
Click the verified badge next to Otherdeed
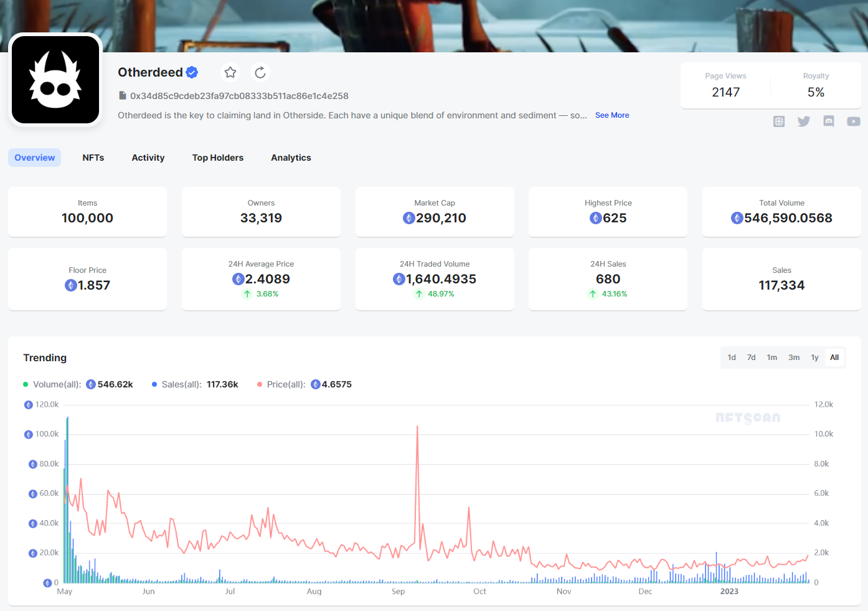[192, 72]
